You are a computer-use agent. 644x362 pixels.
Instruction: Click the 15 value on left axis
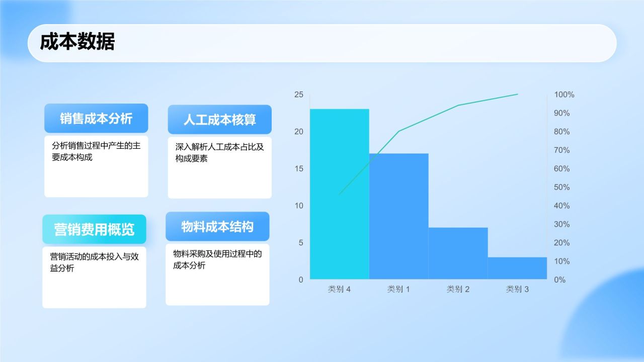tap(299, 168)
